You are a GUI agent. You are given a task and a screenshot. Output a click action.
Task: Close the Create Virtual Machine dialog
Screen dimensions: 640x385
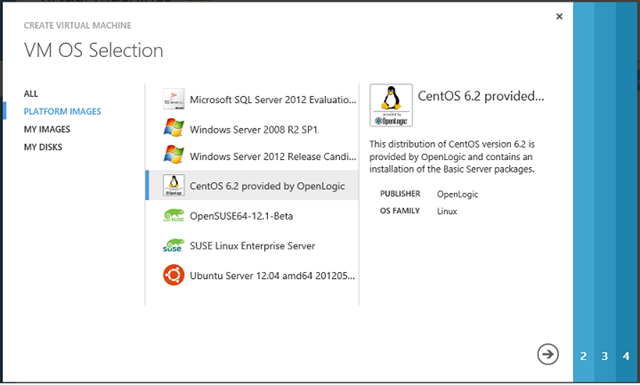559,16
